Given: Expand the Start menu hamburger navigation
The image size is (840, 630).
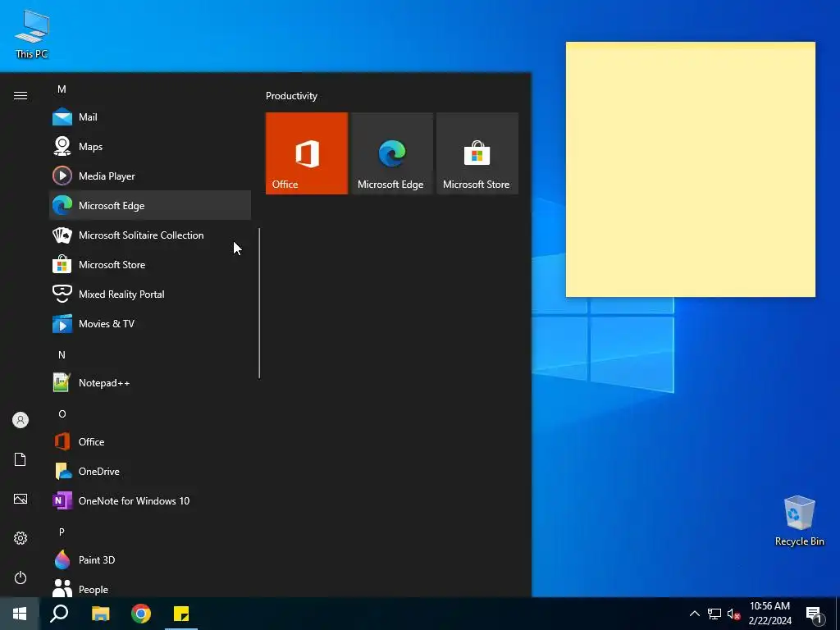Looking at the screenshot, I should pyautogui.click(x=21, y=95).
